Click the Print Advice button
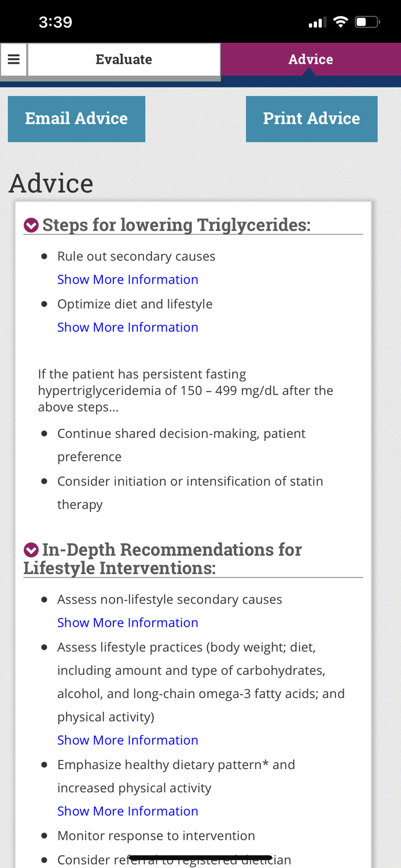Screen dimensions: 401x868 tap(312, 119)
